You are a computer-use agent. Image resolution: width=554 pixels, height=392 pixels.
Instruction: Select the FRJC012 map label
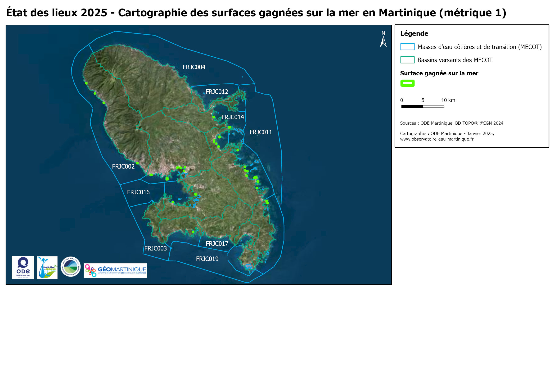(x=217, y=92)
